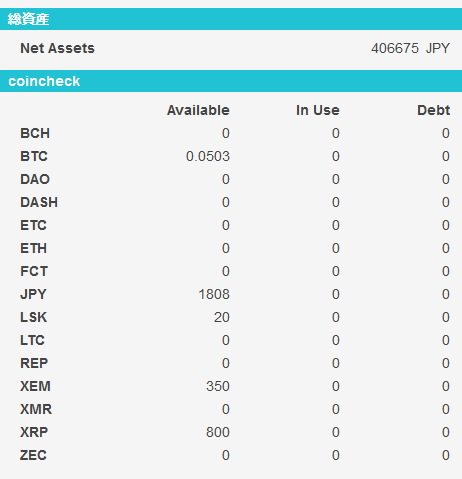Click the LSK available amount 20

pos(222,317)
